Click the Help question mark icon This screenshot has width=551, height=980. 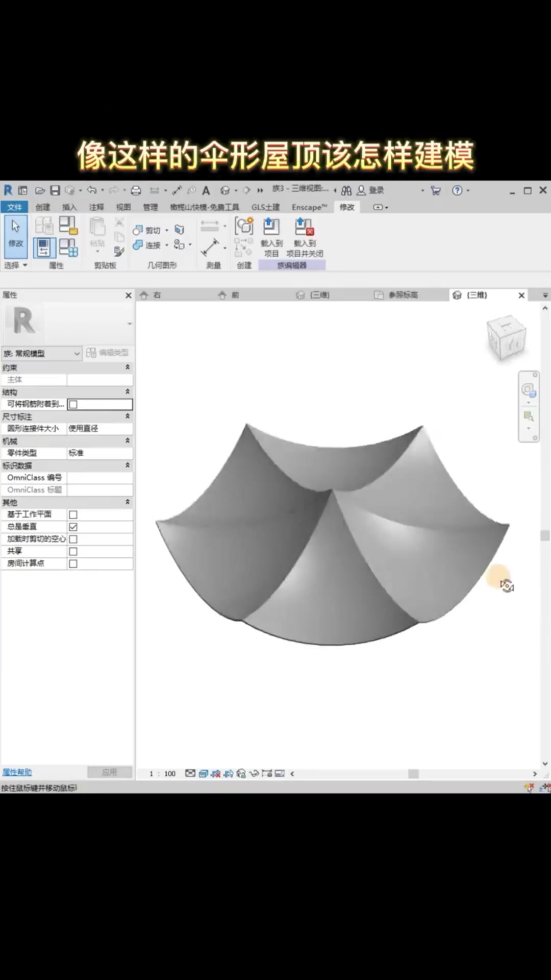coord(457,190)
